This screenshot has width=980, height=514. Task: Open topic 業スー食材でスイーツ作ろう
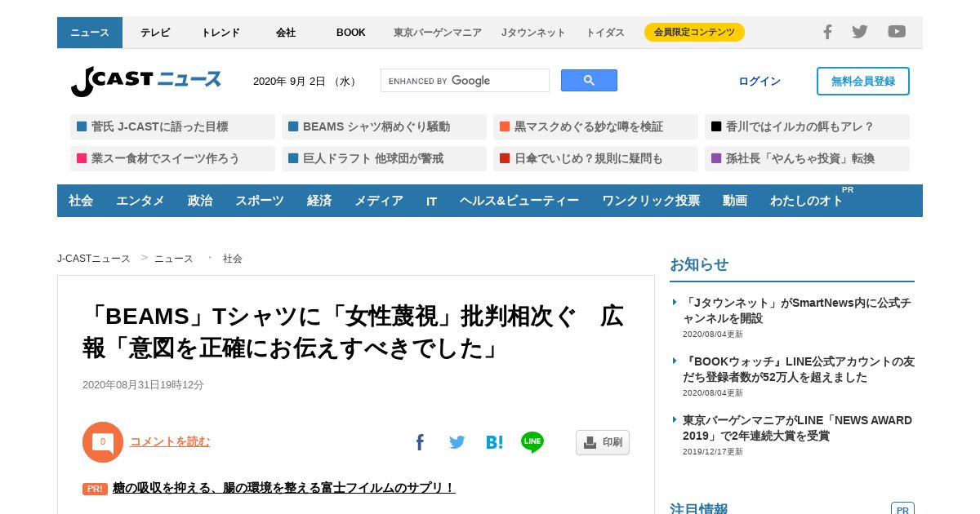click(172, 158)
